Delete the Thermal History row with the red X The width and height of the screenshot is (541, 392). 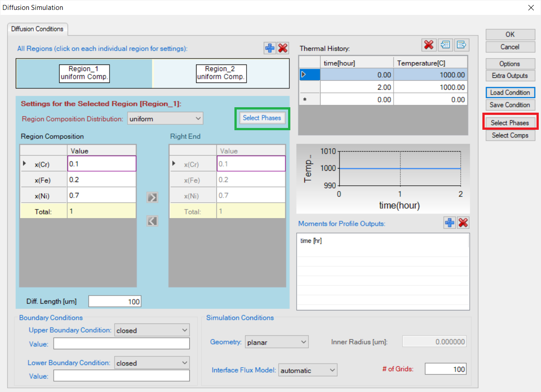pos(429,45)
